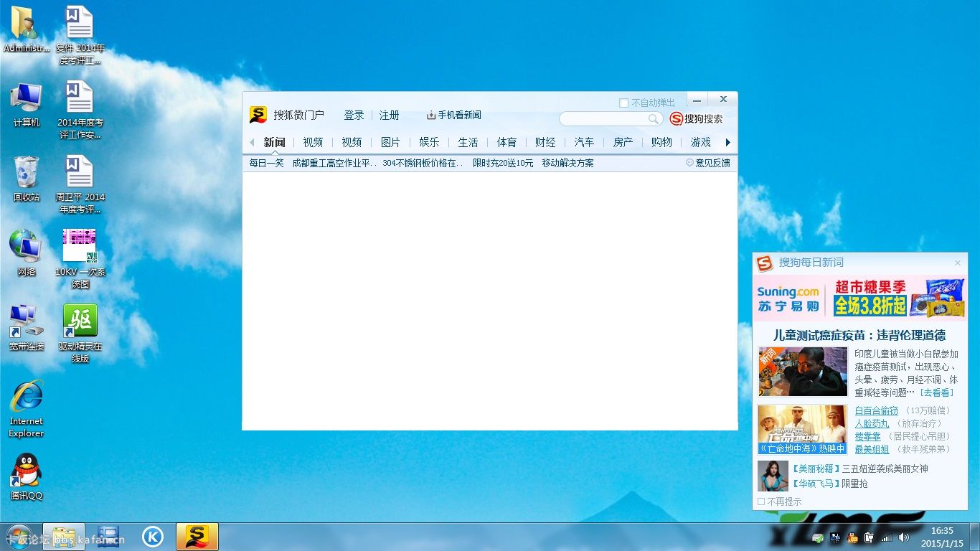Viewport: 980px width, 551px height.
Task: Open 华硕飞马 限量抢 link
Action: pyautogui.click(x=830, y=484)
